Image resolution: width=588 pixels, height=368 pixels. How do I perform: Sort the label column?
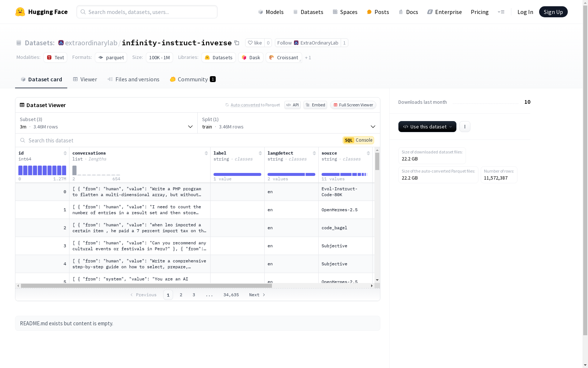(x=260, y=153)
